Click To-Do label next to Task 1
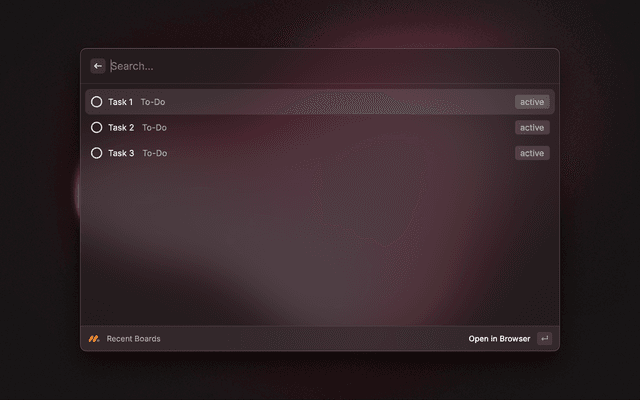 (153, 102)
